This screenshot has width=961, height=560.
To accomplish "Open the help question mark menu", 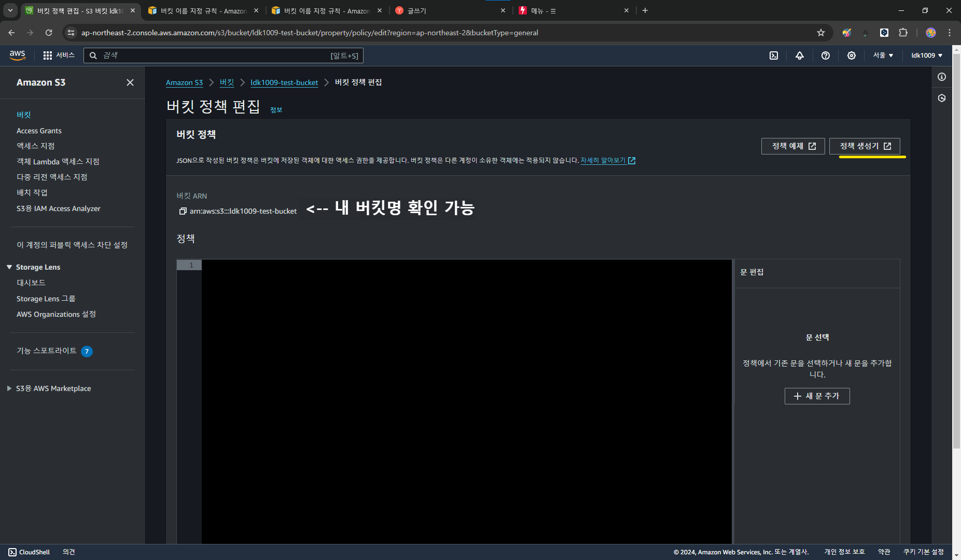I will (x=826, y=55).
